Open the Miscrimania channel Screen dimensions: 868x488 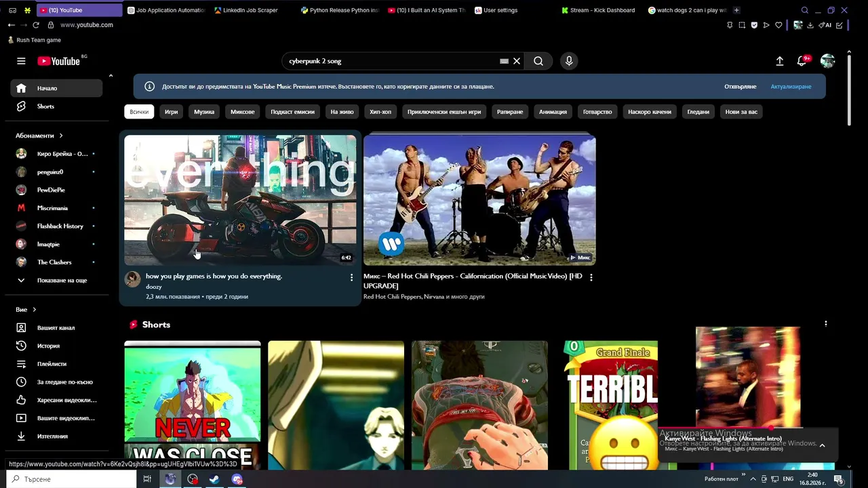click(56, 208)
